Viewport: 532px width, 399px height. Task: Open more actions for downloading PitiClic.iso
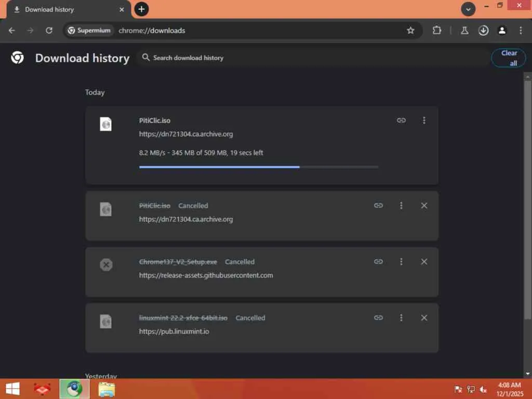pos(424,121)
